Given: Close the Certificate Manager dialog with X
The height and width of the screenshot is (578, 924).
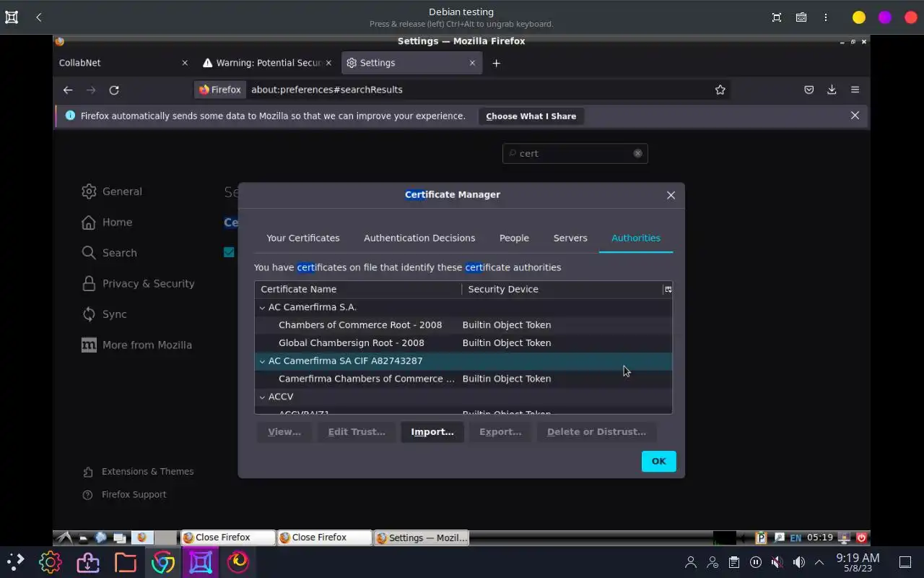Looking at the screenshot, I should click(x=671, y=195).
